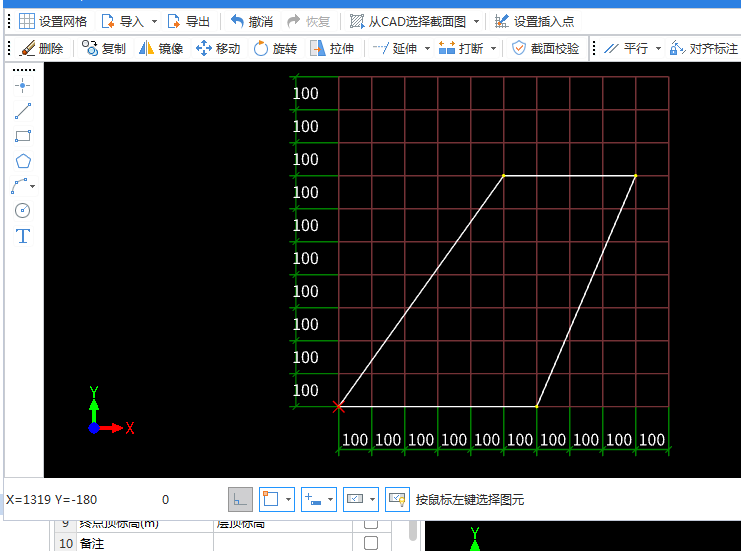Open the snap settings dropdown arrow
The height and width of the screenshot is (551, 741).
pos(288,499)
